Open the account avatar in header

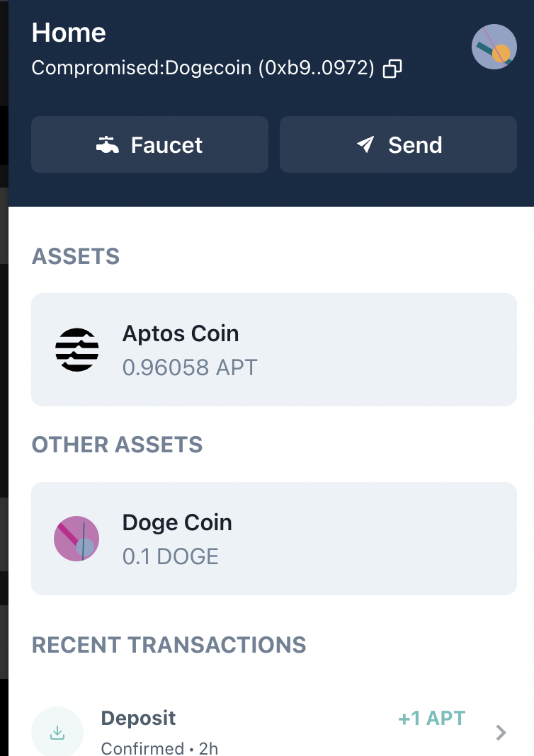[x=494, y=47]
